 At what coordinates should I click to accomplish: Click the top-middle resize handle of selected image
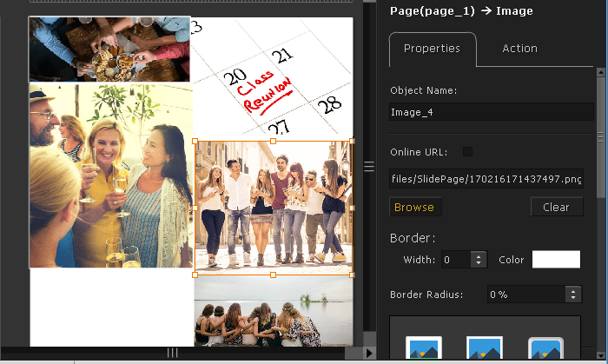(x=273, y=142)
